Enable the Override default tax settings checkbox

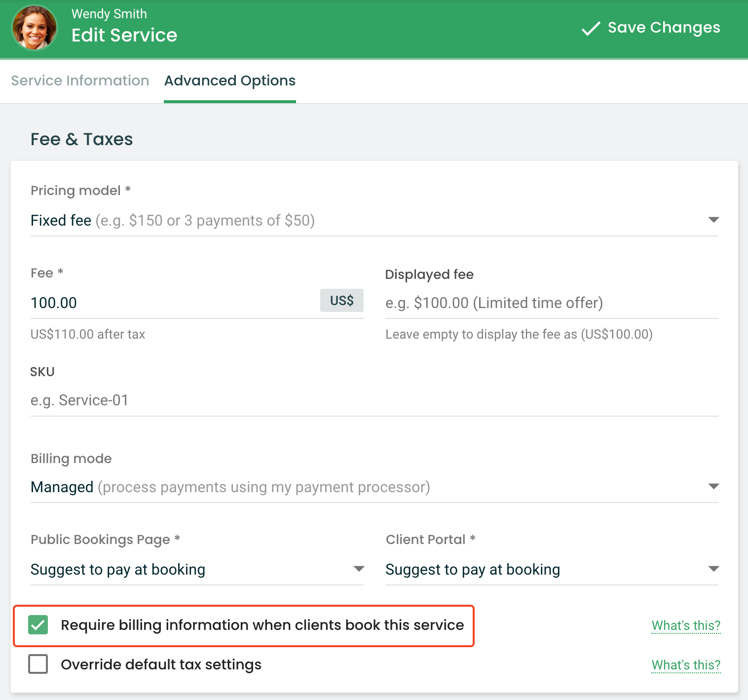point(38,664)
